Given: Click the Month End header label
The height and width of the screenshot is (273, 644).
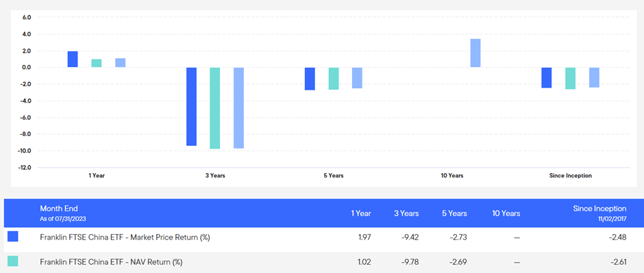Looking at the screenshot, I should click(59, 209).
